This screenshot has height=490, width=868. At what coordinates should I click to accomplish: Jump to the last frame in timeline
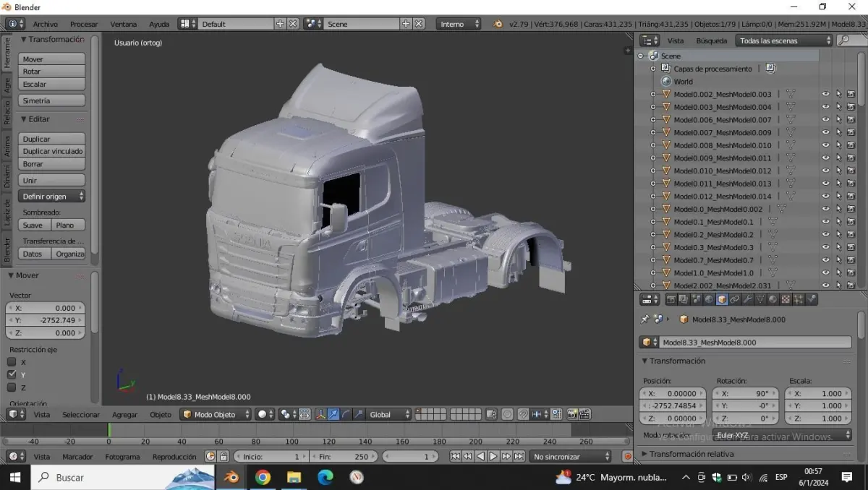click(x=519, y=456)
